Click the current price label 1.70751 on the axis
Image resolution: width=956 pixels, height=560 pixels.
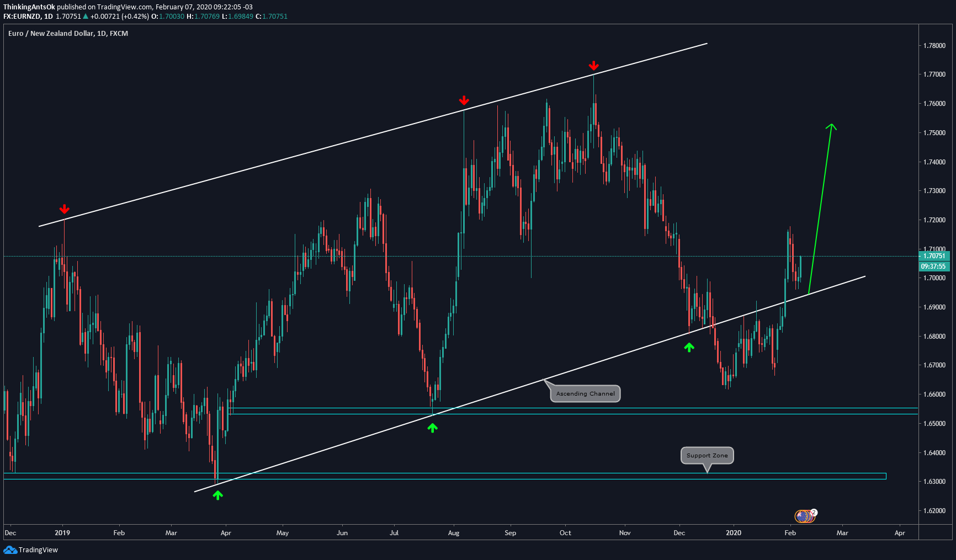(934, 256)
